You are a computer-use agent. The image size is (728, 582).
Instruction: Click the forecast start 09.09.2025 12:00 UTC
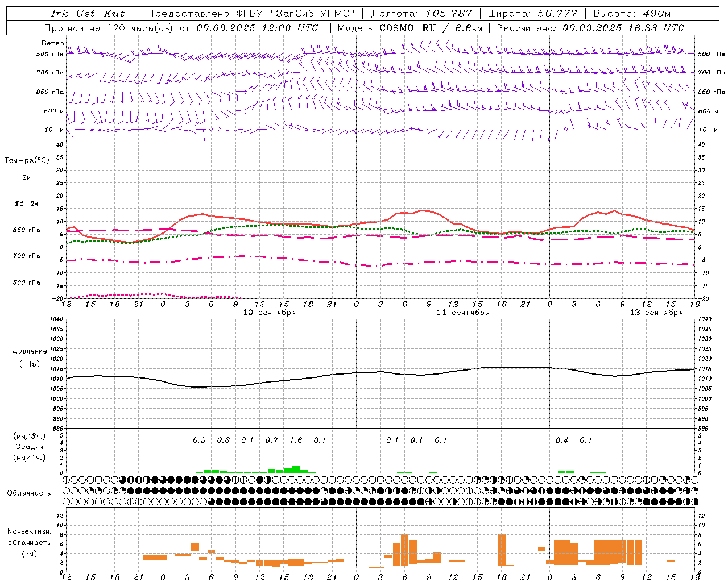(257, 28)
